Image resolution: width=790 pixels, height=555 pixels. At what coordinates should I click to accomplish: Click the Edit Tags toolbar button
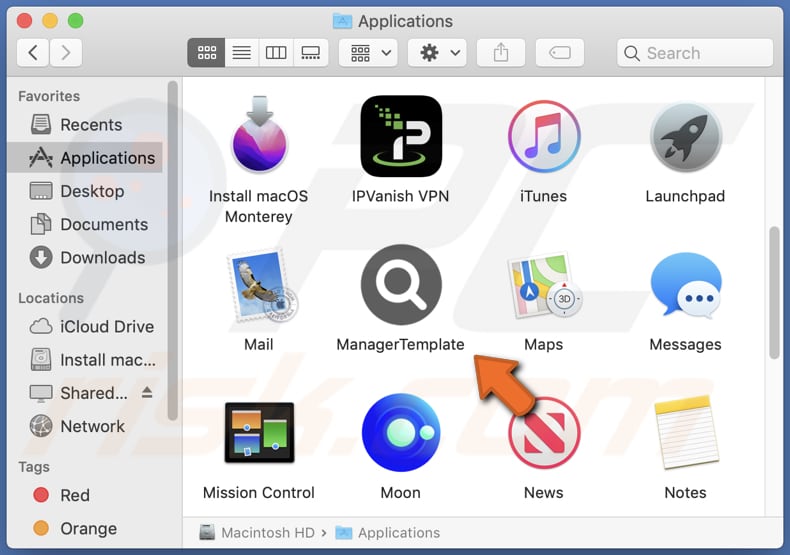(560, 52)
